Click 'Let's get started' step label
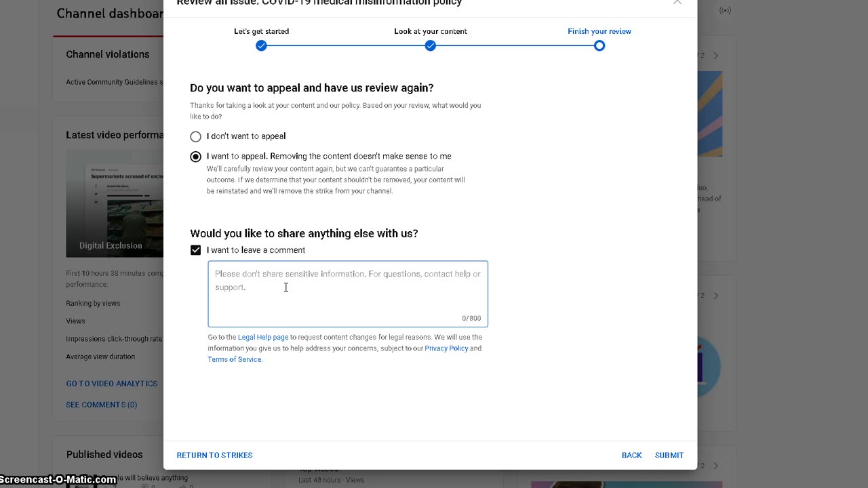 click(261, 31)
